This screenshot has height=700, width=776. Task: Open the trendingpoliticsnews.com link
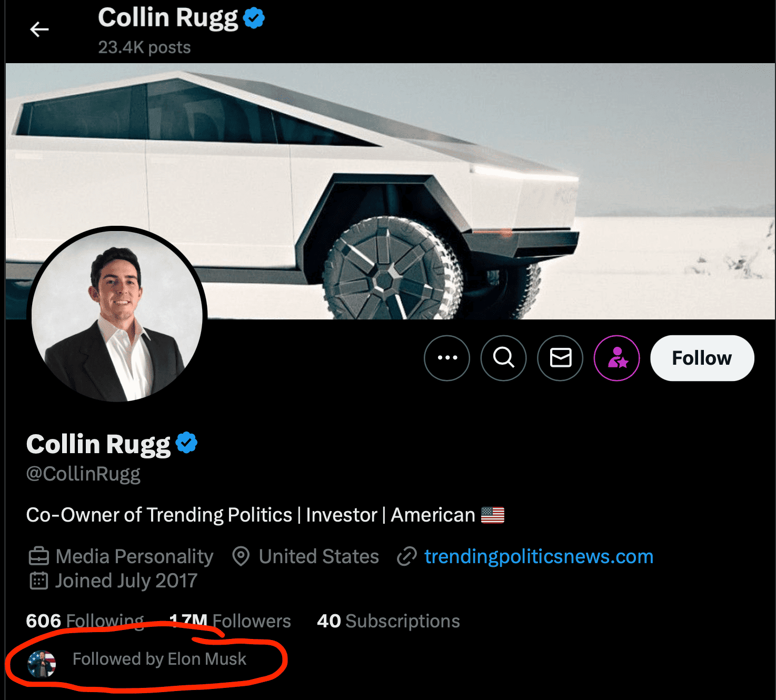click(539, 556)
